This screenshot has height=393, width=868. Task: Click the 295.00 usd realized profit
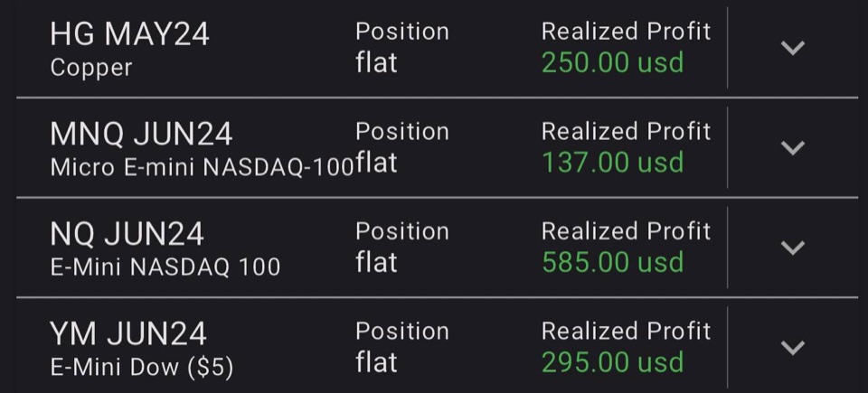[x=613, y=362]
